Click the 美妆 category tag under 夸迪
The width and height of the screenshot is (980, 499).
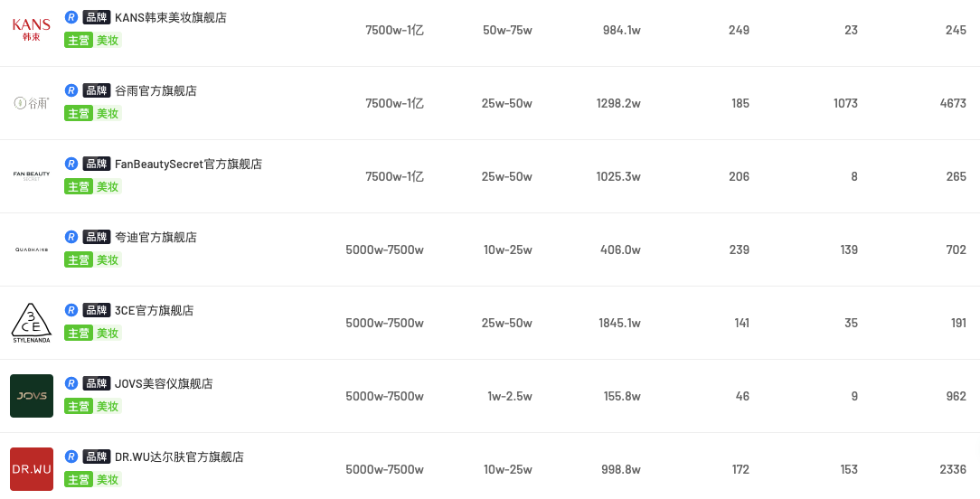coord(108,259)
